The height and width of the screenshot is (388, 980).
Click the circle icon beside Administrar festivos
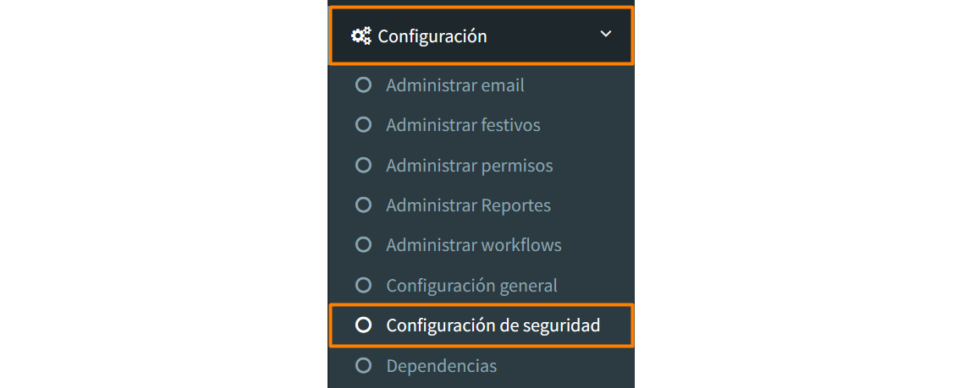pyautogui.click(x=364, y=125)
